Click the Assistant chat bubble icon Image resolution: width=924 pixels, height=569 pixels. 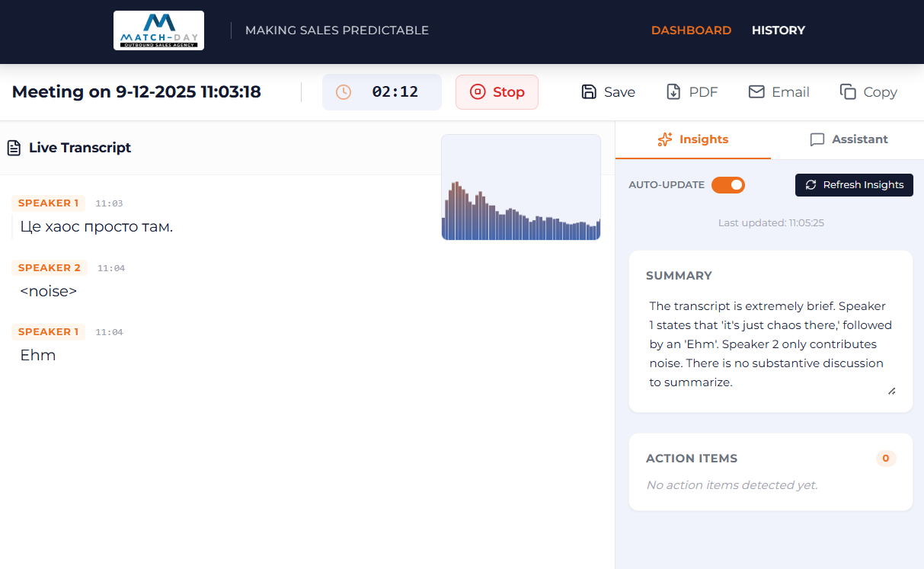[817, 139]
